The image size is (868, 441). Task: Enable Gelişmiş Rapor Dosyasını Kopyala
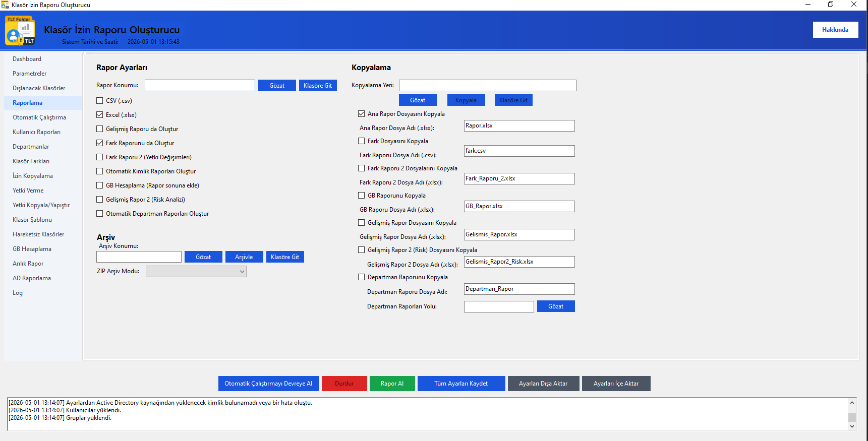click(x=362, y=223)
